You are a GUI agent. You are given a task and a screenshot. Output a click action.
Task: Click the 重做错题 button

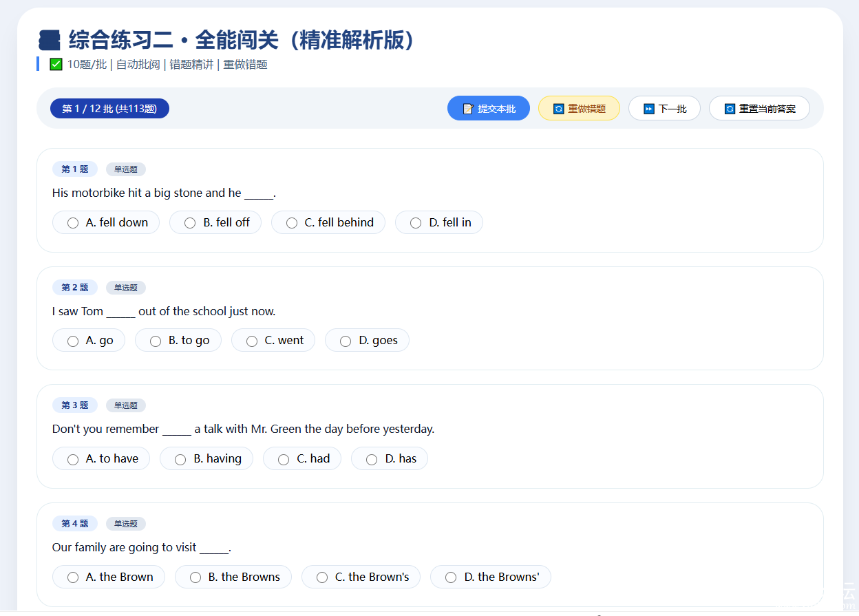[579, 108]
